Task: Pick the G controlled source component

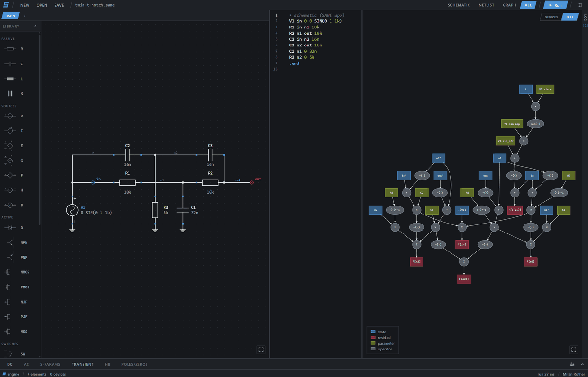Action: point(14,161)
